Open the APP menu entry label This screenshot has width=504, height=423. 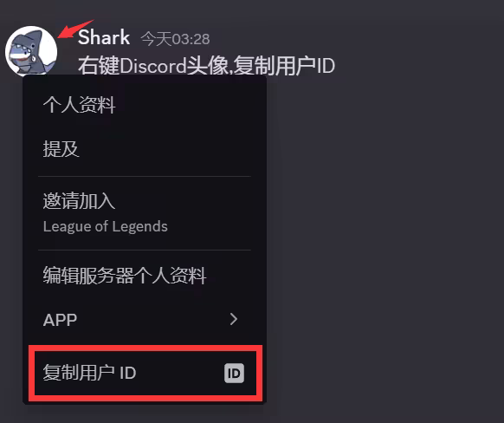(60, 320)
